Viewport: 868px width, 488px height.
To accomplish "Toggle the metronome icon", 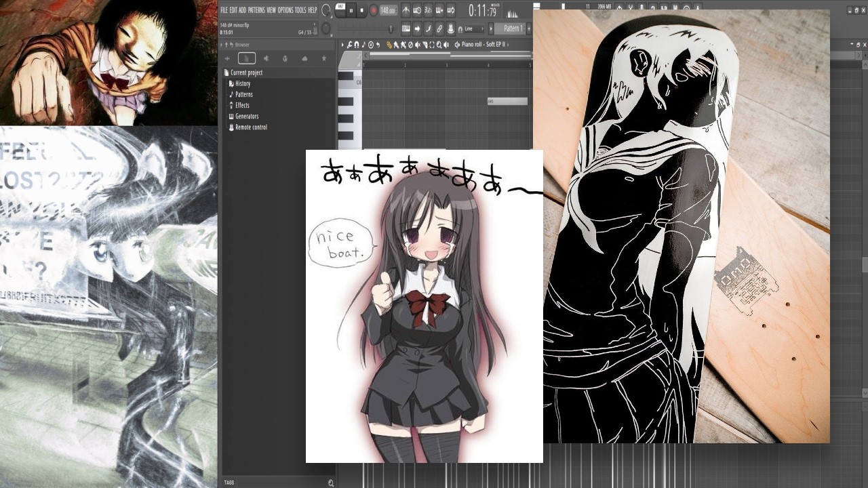I will (x=406, y=10).
